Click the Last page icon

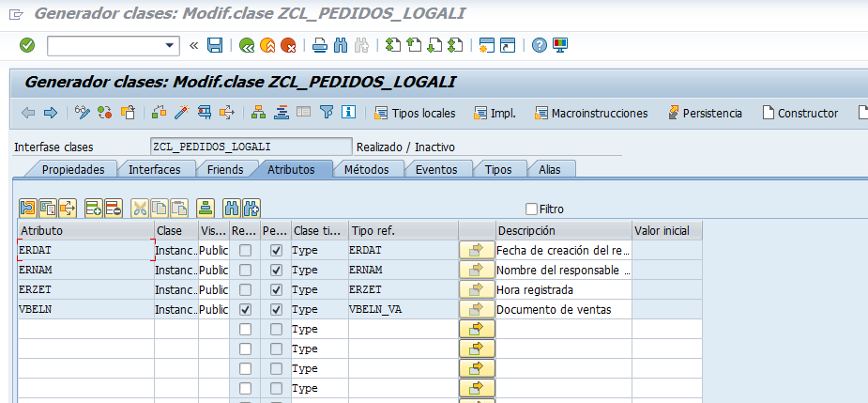(x=455, y=45)
